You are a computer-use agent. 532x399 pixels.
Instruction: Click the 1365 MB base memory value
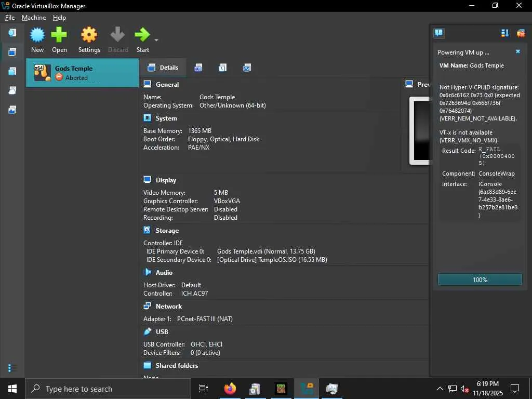[x=200, y=131]
